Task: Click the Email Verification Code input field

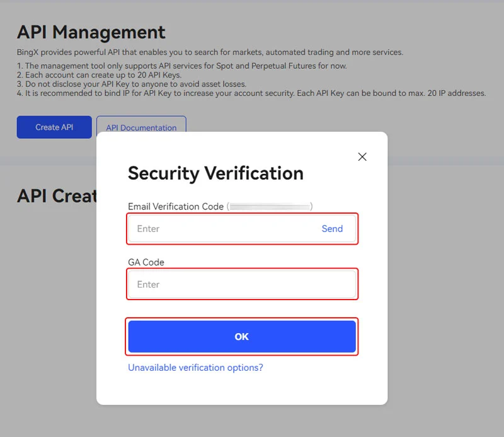Action: coord(220,229)
